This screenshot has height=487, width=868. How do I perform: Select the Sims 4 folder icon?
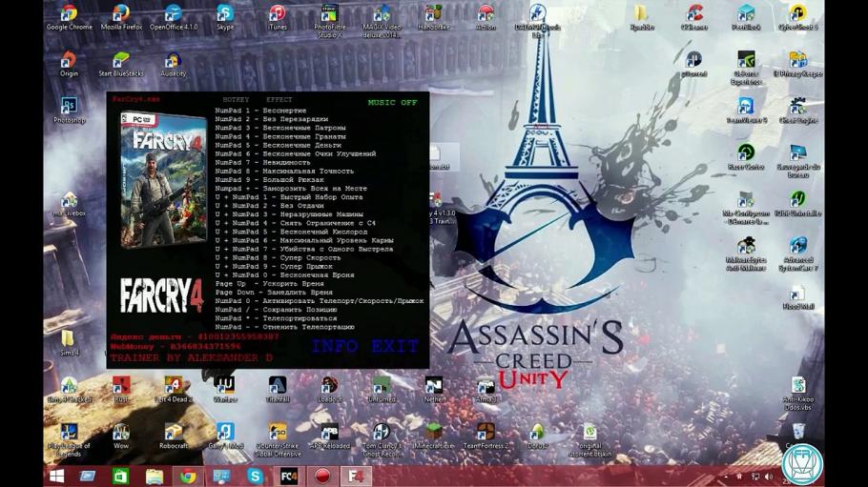coord(69,340)
